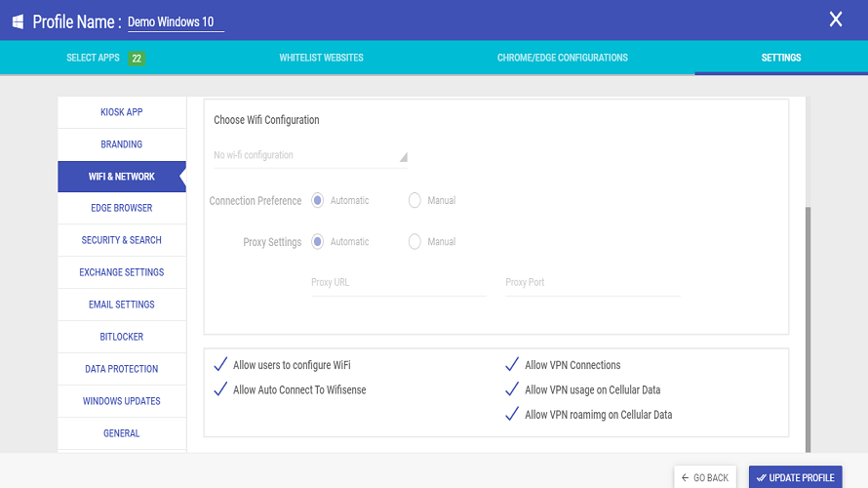The width and height of the screenshot is (868, 488).
Task: Toggle Allow VPN Connections checkbox
Action: point(511,365)
